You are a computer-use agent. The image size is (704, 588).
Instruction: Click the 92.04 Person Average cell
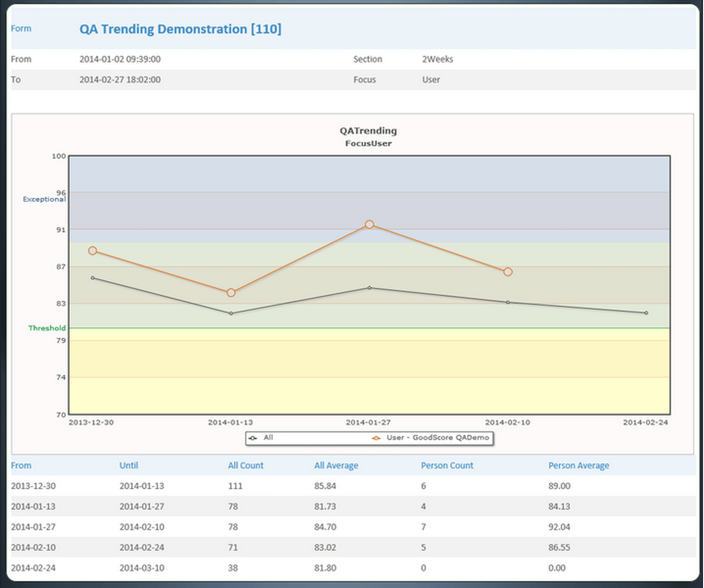click(559, 527)
